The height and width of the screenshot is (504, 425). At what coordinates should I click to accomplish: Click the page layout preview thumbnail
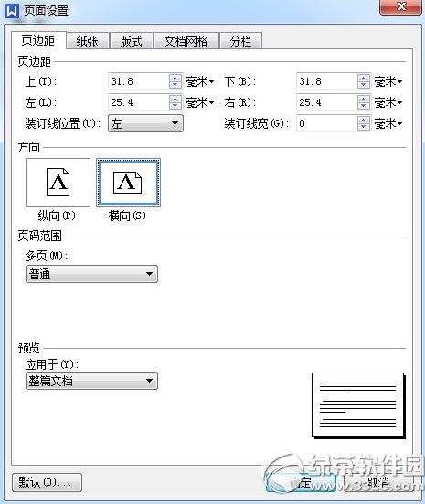coord(358,405)
